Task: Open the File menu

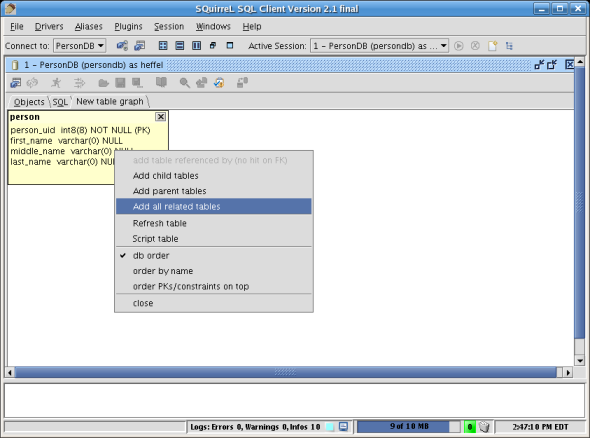Action: 17,26
